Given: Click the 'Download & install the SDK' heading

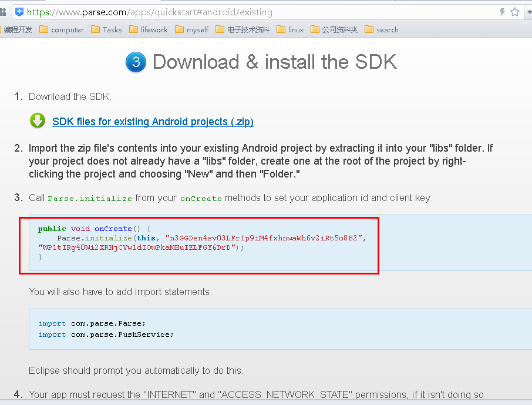Looking at the screenshot, I should [x=275, y=62].
